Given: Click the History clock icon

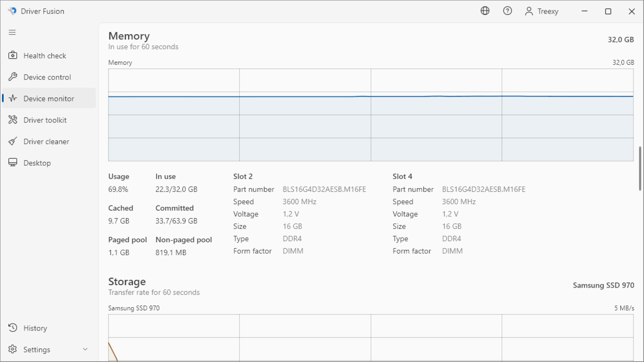Looking at the screenshot, I should pos(13,328).
